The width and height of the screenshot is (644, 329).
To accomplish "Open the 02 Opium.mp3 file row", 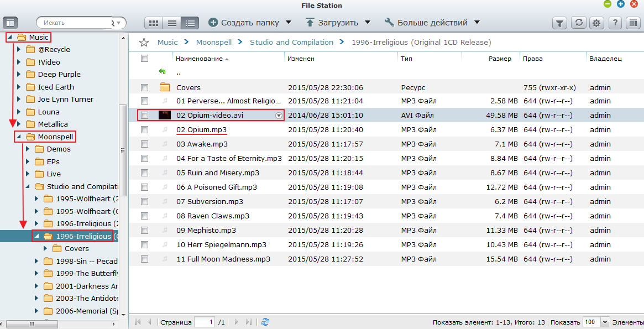I will pos(386,129).
